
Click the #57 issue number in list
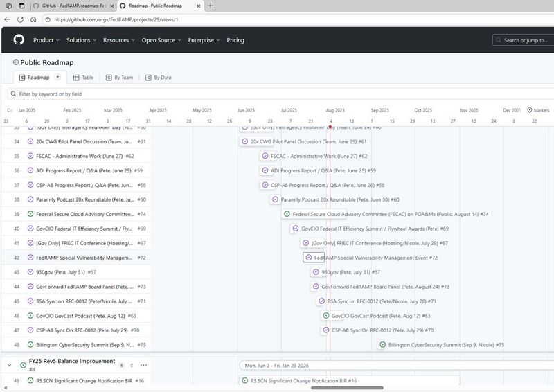(x=91, y=272)
